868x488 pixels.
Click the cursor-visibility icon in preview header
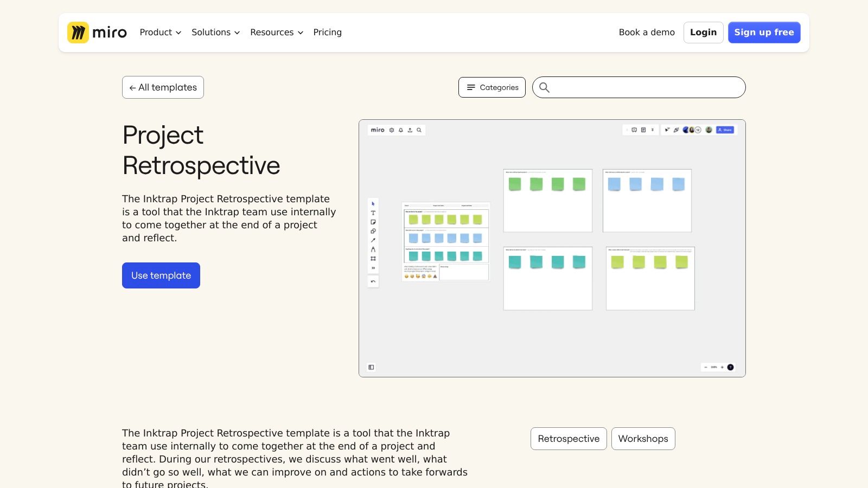tap(667, 130)
